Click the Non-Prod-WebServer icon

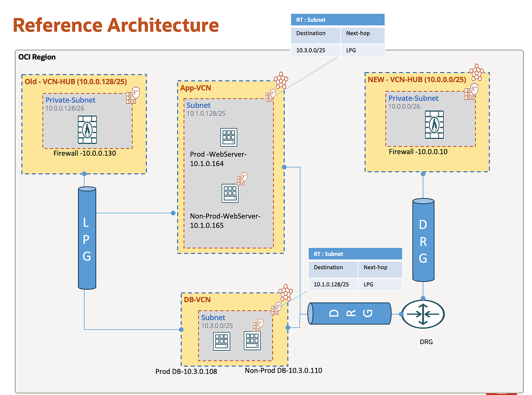pos(231,194)
